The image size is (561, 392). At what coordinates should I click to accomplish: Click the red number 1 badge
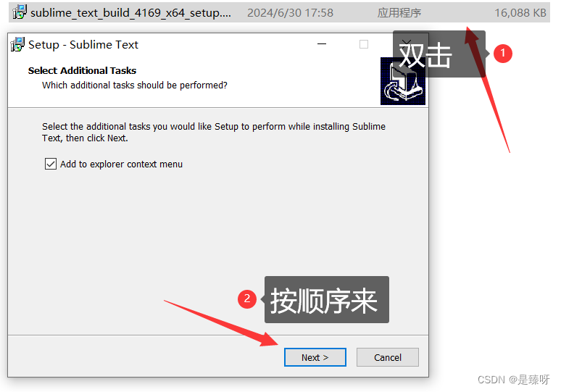click(503, 54)
